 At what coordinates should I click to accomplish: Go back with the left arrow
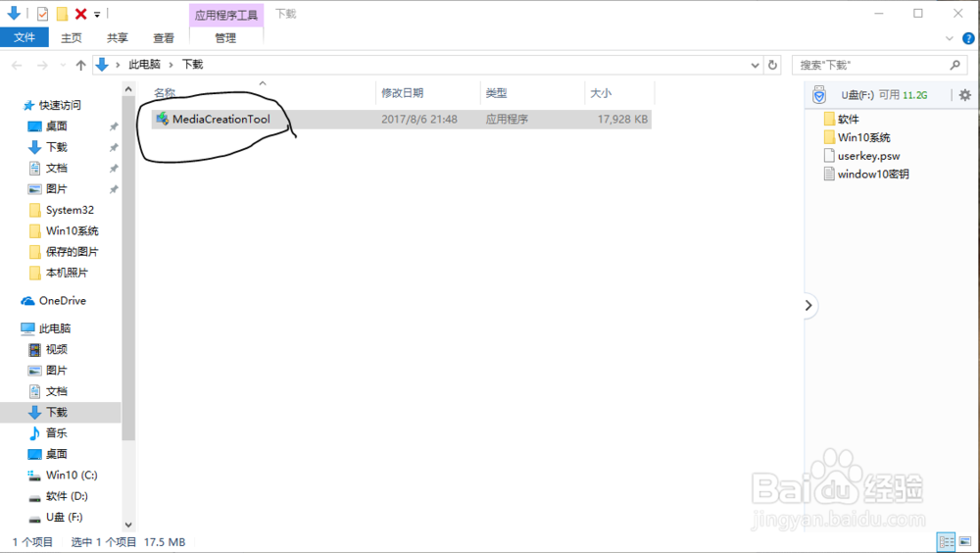click(x=17, y=65)
